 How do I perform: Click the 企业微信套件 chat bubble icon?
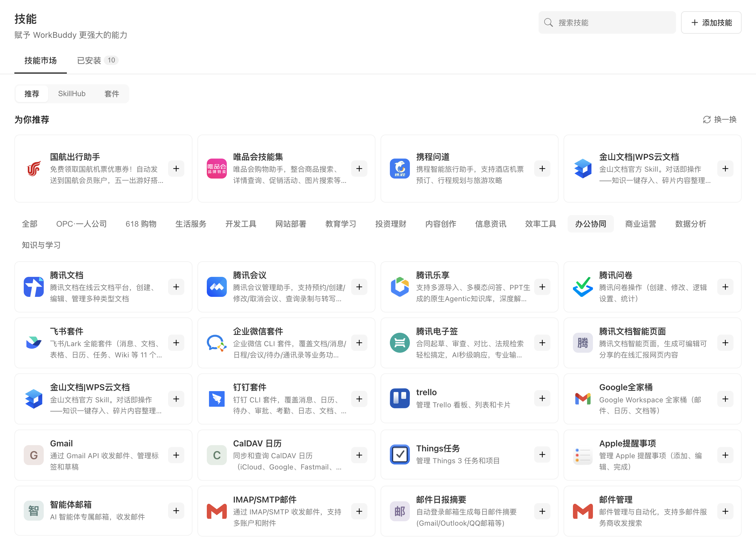point(216,343)
